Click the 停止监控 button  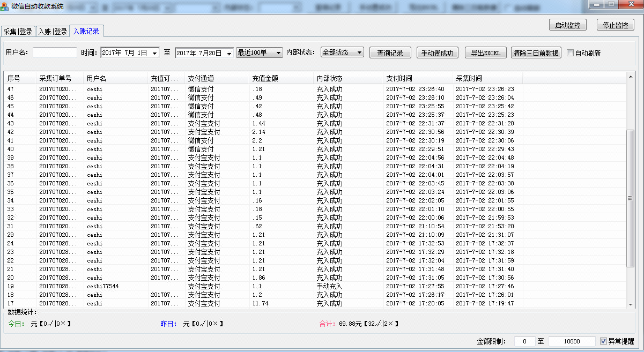(616, 25)
